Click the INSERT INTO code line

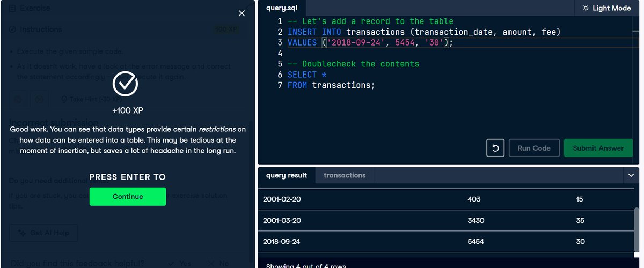click(x=424, y=32)
